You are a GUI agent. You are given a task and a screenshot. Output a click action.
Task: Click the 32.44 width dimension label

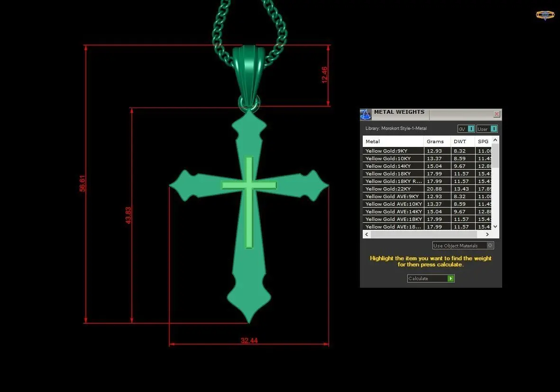[249, 341]
